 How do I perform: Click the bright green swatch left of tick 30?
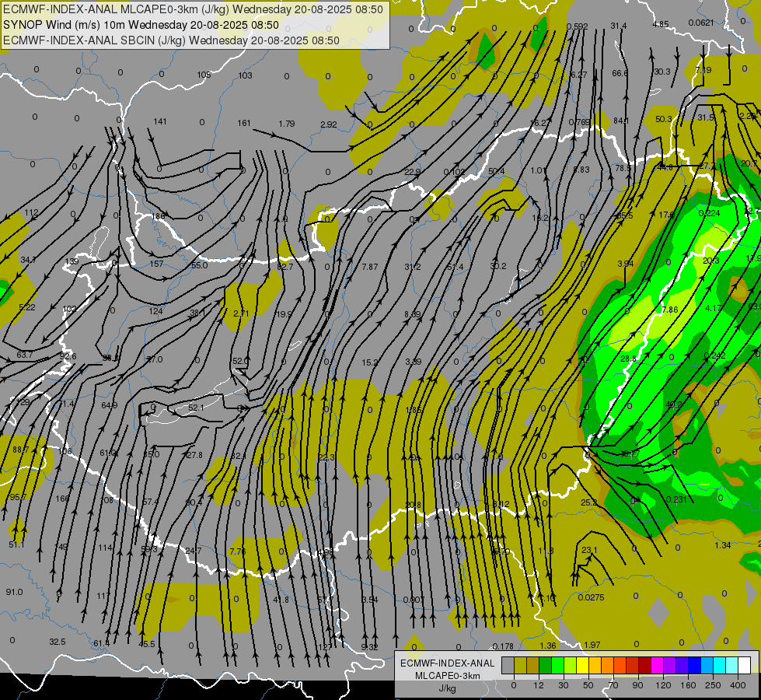(557, 665)
